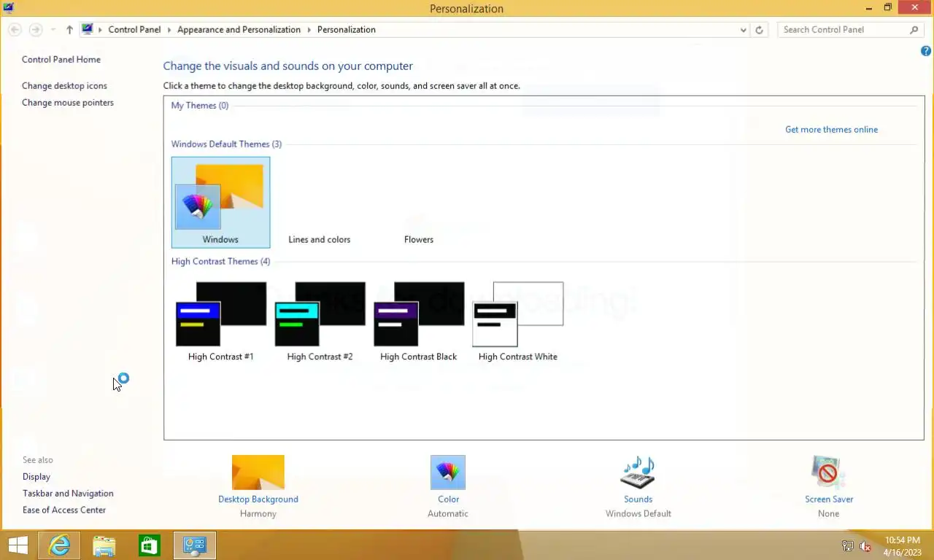934x560 pixels.
Task: Open Control Panel Home
Action: (x=61, y=60)
